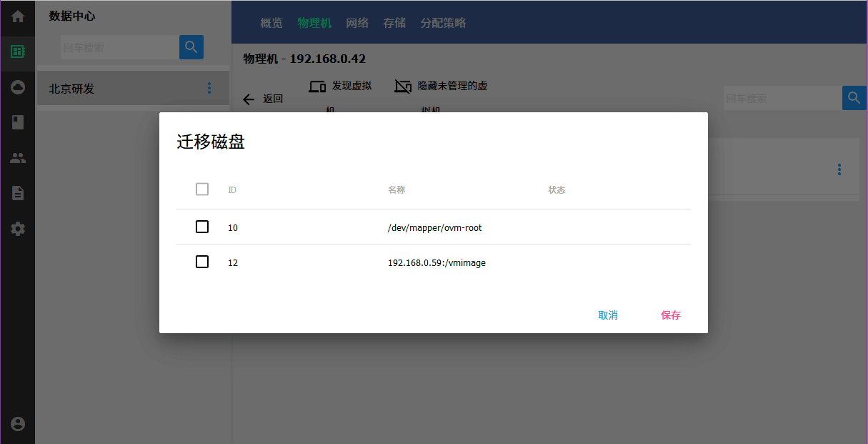This screenshot has width=868, height=444.
Task: Toggle the select-all checkbox in table header
Action: pyautogui.click(x=202, y=189)
